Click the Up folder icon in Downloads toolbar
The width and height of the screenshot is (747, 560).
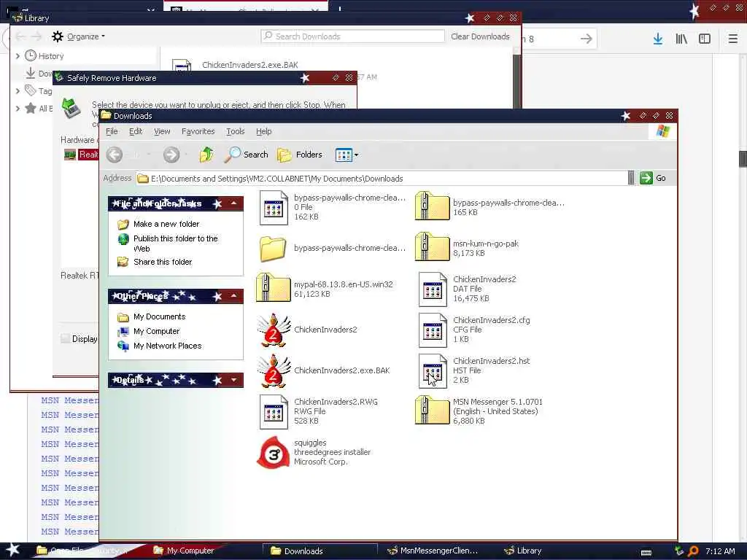pyautogui.click(x=206, y=155)
